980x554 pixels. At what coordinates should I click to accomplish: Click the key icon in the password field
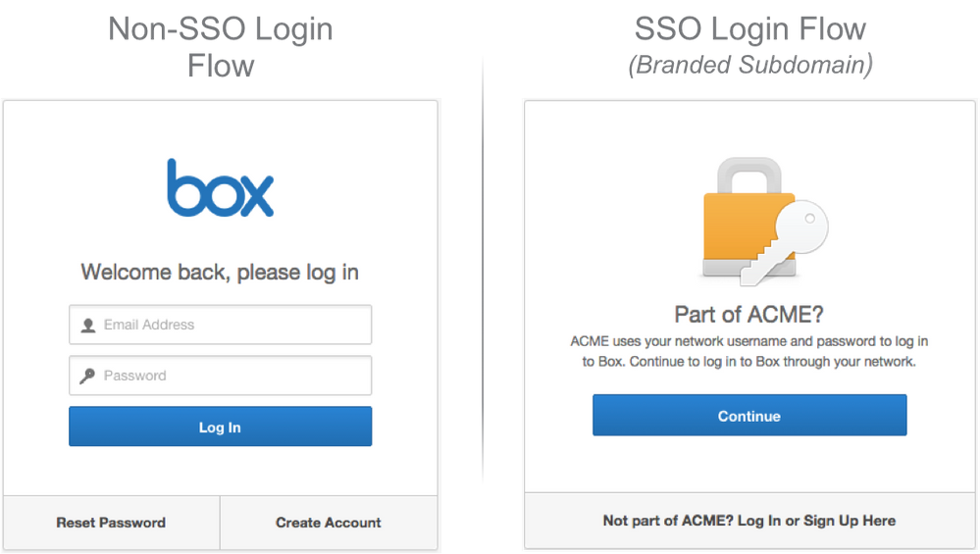[x=87, y=376]
